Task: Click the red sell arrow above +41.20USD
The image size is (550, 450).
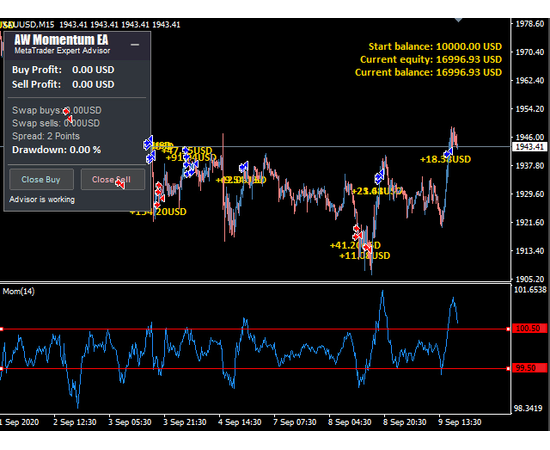Action: (x=357, y=229)
